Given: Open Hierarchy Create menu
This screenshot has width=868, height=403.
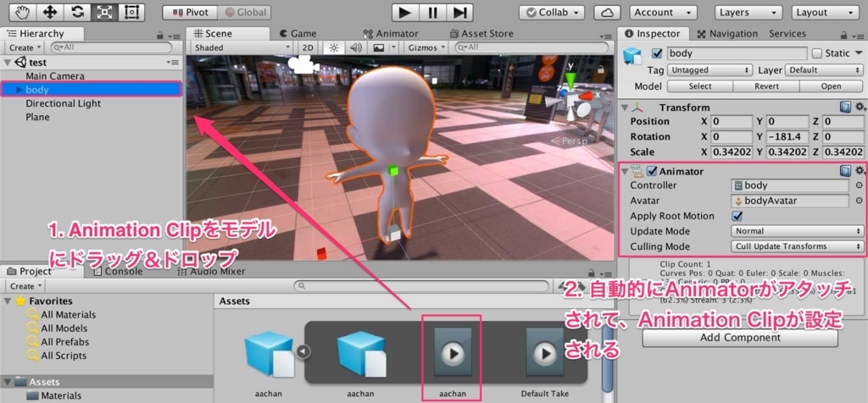Looking at the screenshot, I should (x=23, y=47).
